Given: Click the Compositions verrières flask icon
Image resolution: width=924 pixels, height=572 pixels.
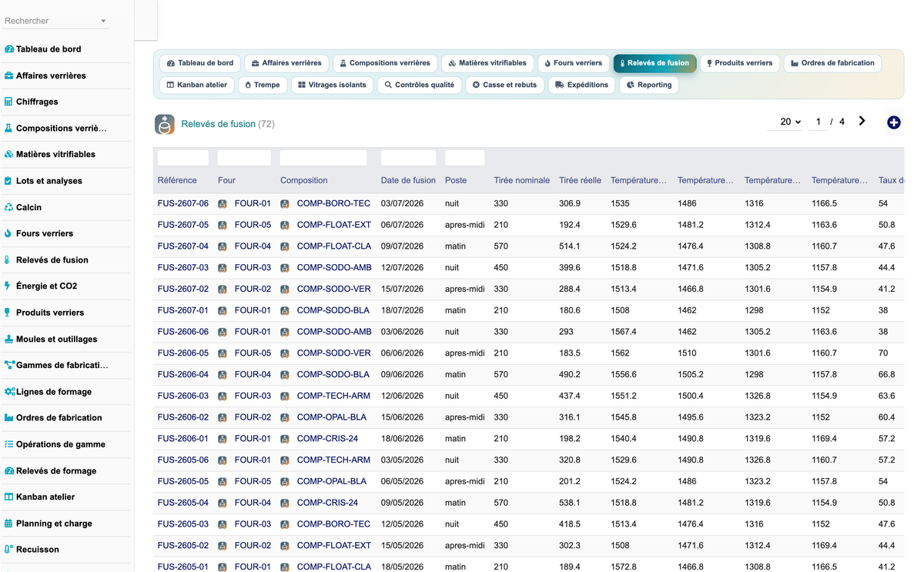Looking at the screenshot, I should tap(9, 129).
